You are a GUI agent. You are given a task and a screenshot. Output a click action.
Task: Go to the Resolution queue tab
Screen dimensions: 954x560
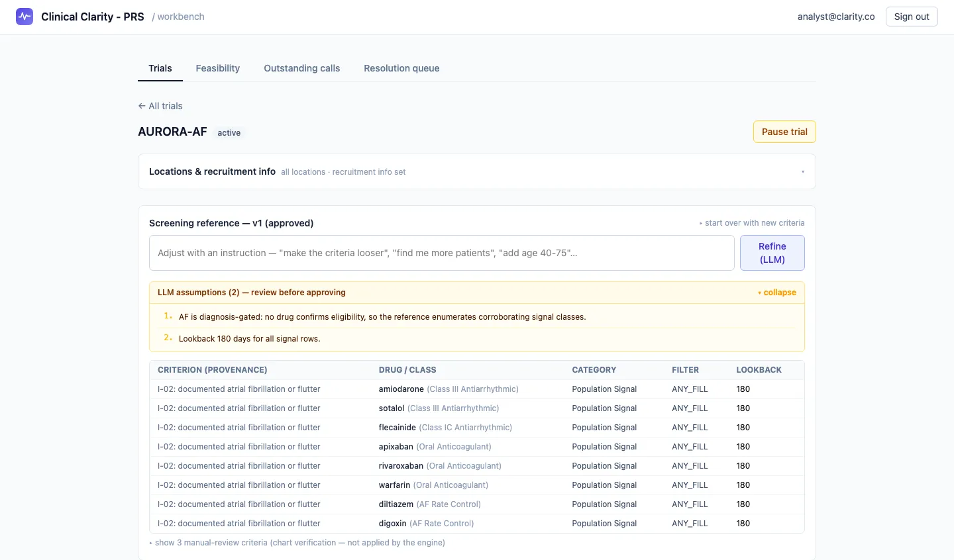click(401, 68)
